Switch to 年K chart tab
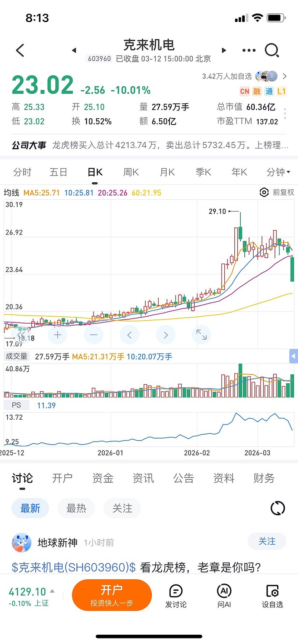298x644 pixels. coord(239,172)
